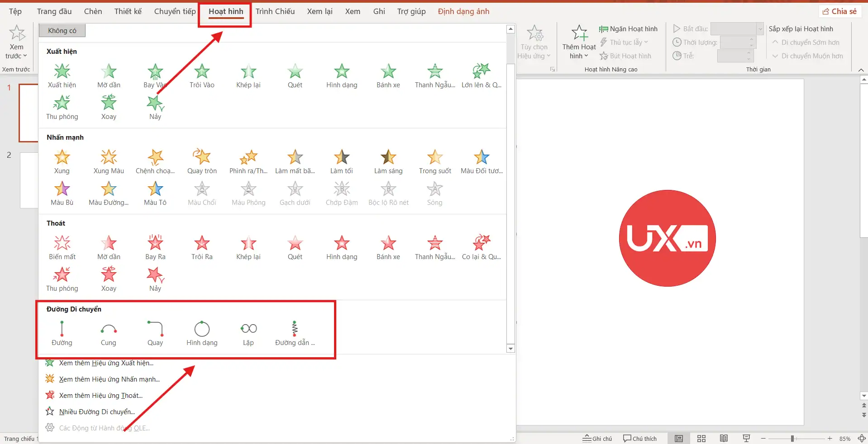Open the Tệp menu
868x444 pixels.
point(15,11)
